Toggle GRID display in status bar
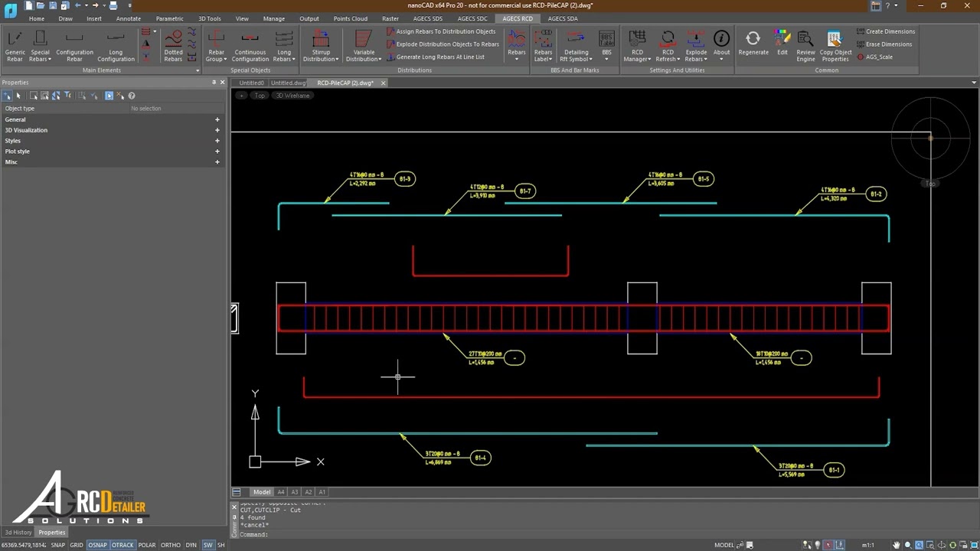This screenshot has height=551, width=980. click(77, 545)
